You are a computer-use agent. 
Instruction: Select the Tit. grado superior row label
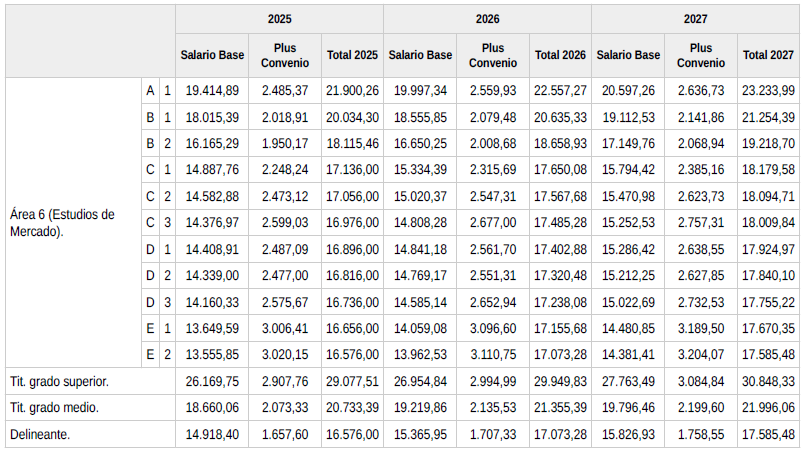(59, 381)
